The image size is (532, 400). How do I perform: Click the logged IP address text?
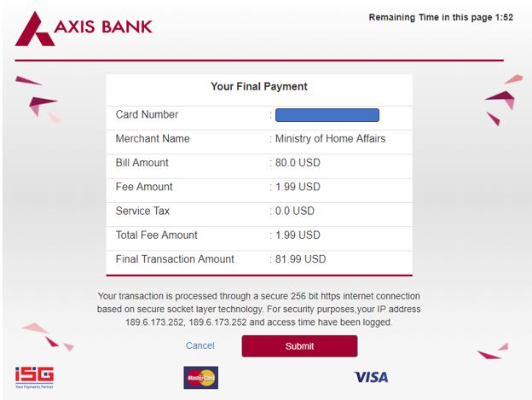[x=186, y=322]
